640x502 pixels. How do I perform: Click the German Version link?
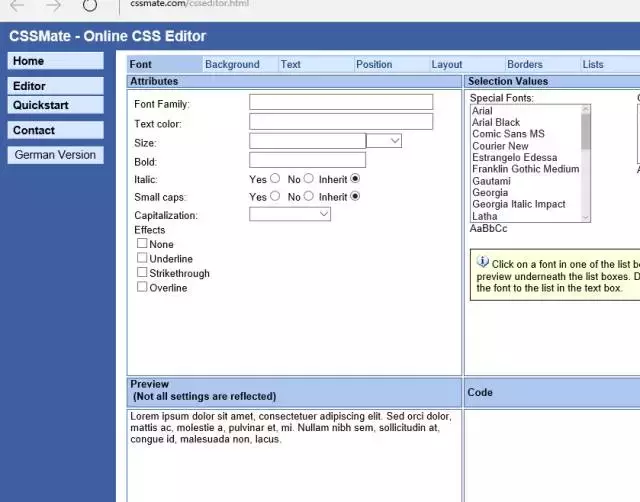point(56,155)
